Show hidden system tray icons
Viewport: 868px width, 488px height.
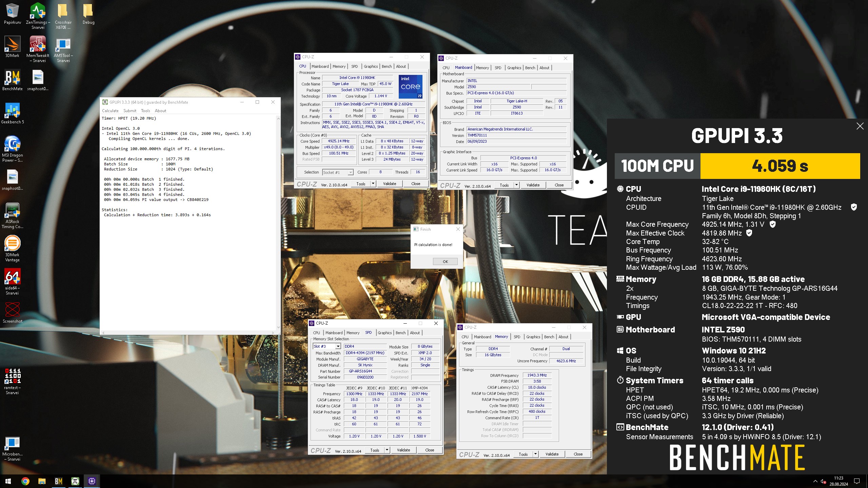click(815, 481)
